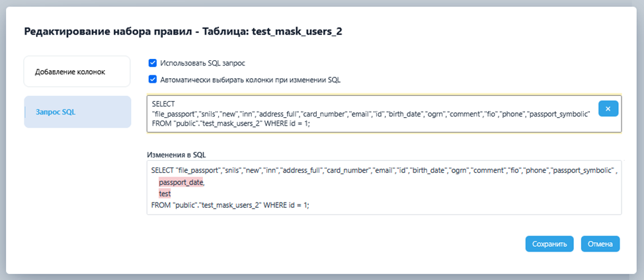Clear the SQL query with the X button
The image size is (644, 280).
[608, 109]
